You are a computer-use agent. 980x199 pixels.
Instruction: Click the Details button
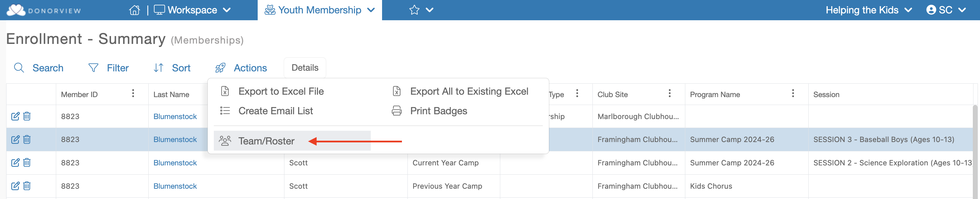tap(305, 68)
